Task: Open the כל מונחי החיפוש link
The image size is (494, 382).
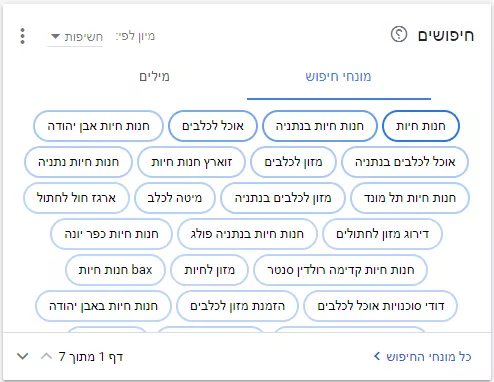Action: pos(423,357)
